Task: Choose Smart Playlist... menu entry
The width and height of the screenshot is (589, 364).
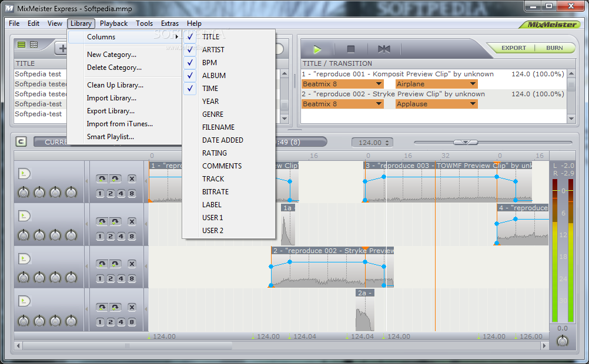Action: [x=125, y=137]
